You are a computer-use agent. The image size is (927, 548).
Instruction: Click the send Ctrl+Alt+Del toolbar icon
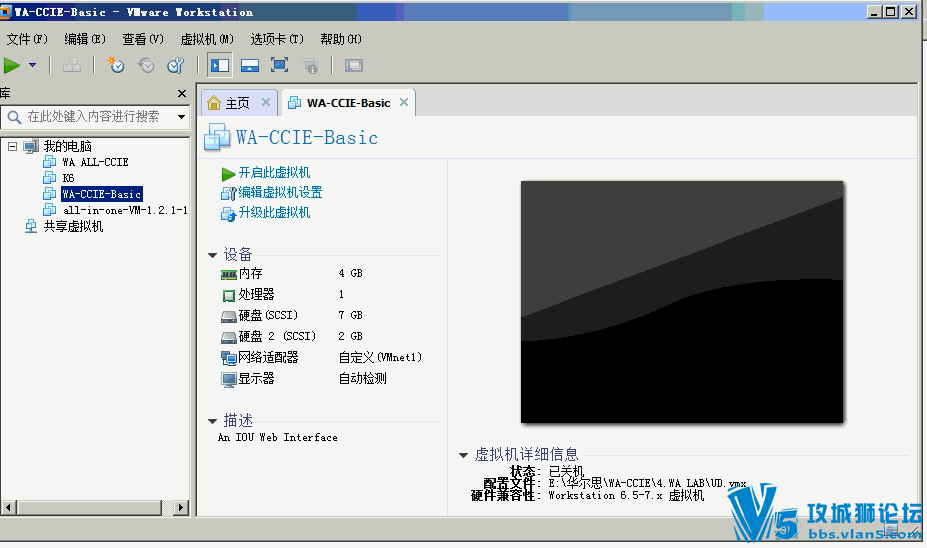point(72,65)
